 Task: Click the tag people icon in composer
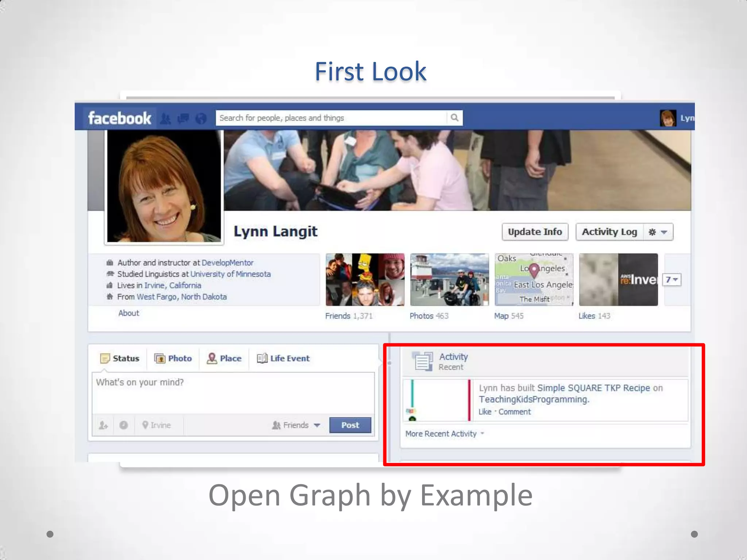click(x=103, y=425)
